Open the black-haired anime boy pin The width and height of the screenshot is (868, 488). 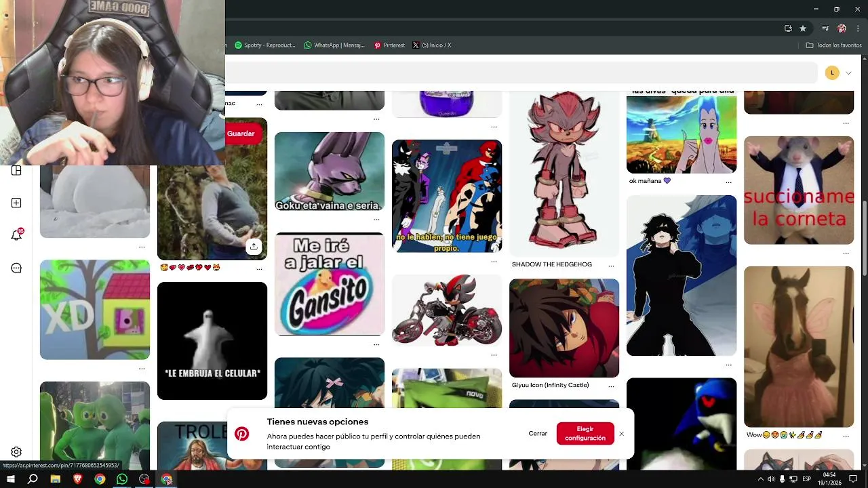pos(682,275)
